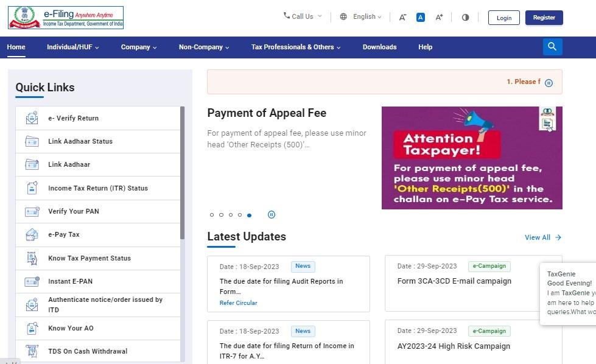
Task: Open the Help menu item
Action: tap(425, 47)
